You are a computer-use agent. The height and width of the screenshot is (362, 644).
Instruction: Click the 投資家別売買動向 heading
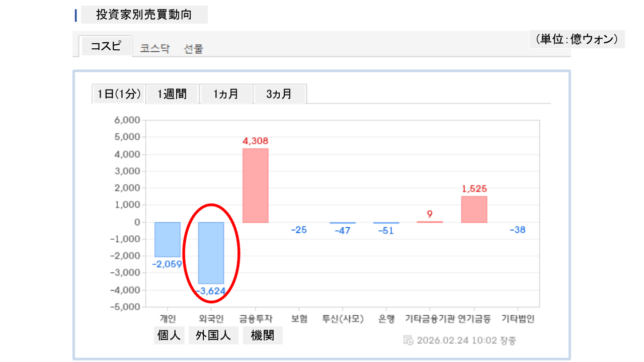pos(144,15)
